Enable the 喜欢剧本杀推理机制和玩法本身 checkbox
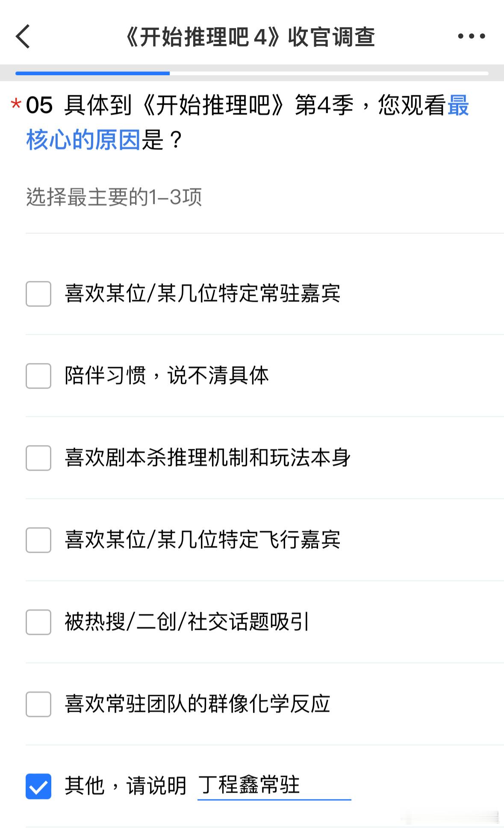This screenshot has width=504, height=829. click(x=38, y=458)
